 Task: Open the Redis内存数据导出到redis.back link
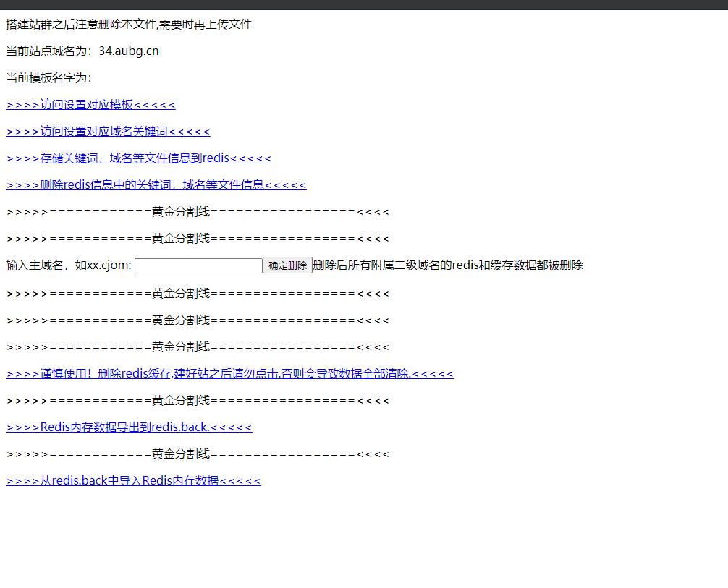(x=129, y=427)
